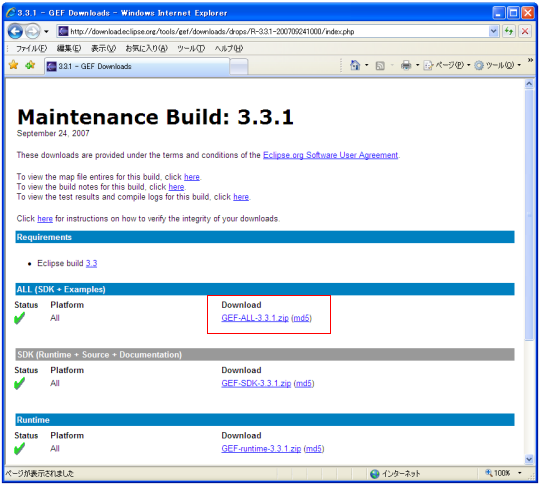Open the ファイル(F) menu
The height and width of the screenshot is (485, 540).
coord(31,48)
